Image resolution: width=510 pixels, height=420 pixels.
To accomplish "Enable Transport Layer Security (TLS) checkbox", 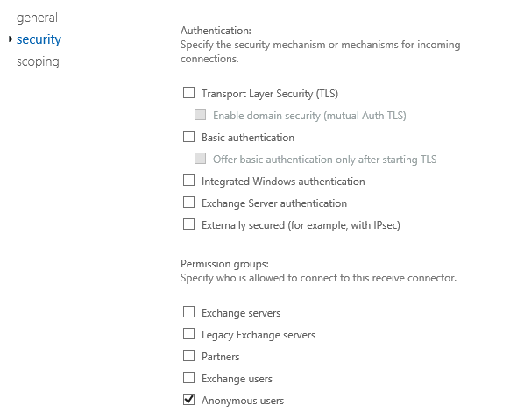I will pos(188,92).
